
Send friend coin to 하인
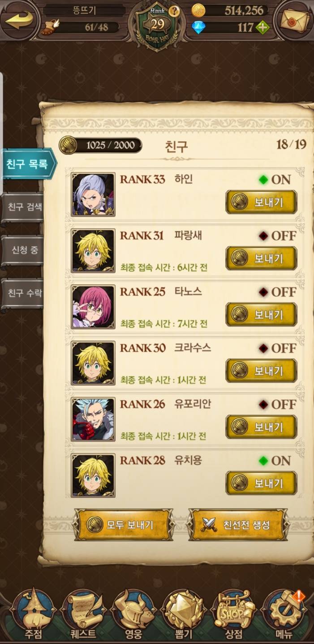click(x=261, y=202)
